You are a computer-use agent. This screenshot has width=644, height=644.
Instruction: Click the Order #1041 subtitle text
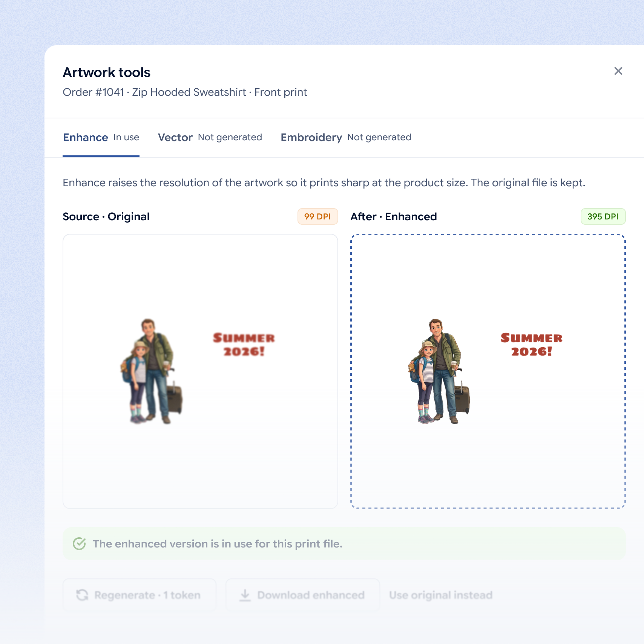pyautogui.click(x=185, y=92)
